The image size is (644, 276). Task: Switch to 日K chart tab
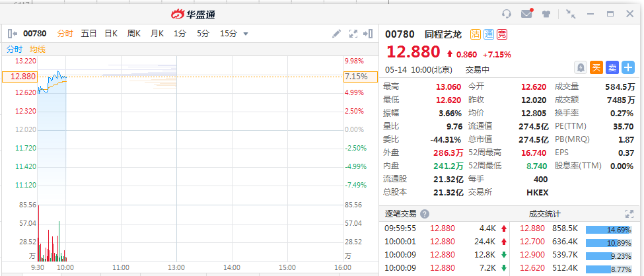click(111, 34)
